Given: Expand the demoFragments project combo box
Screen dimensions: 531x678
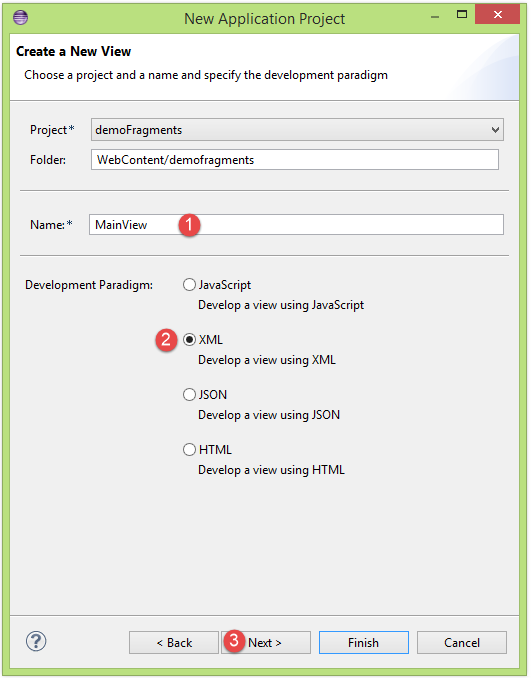Looking at the screenshot, I should [297, 130].
